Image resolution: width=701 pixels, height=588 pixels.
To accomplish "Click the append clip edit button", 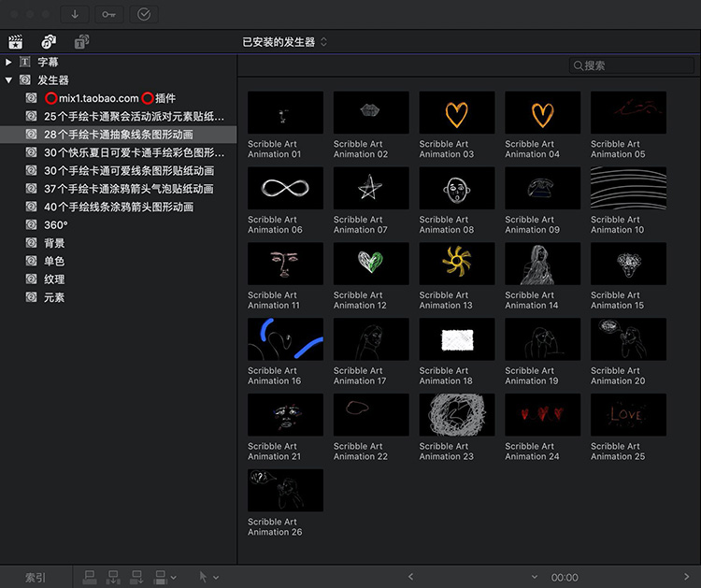I will coord(136,577).
